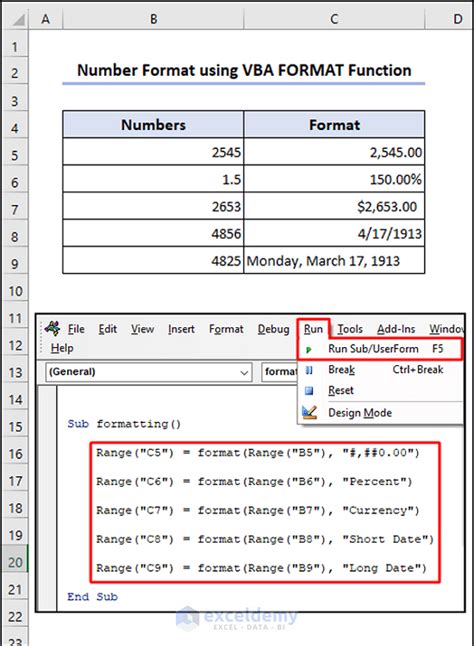Click cell containing 4825
The image size is (474, 646).
click(x=153, y=261)
